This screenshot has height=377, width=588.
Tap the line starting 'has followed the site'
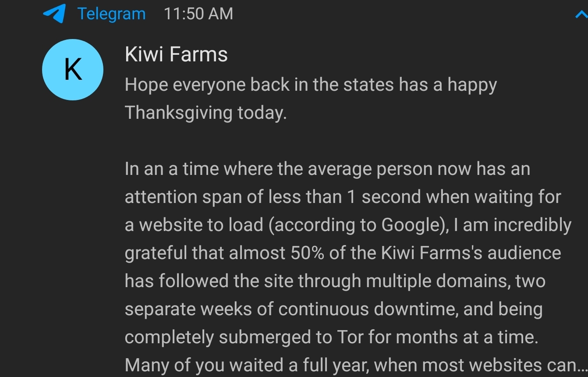tap(335, 281)
